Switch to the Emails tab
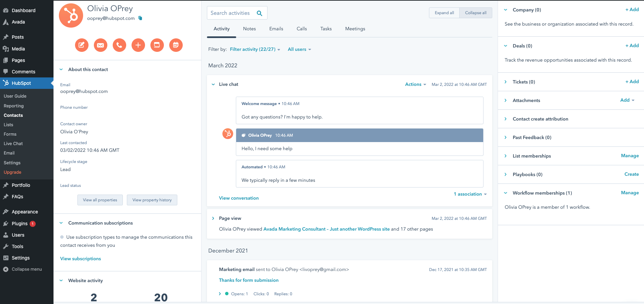The image size is (644, 304). tap(276, 29)
